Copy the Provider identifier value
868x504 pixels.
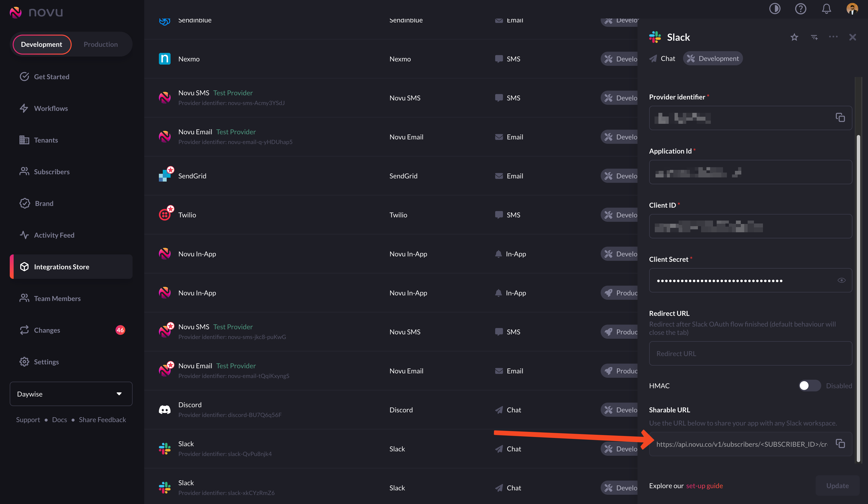[840, 118]
